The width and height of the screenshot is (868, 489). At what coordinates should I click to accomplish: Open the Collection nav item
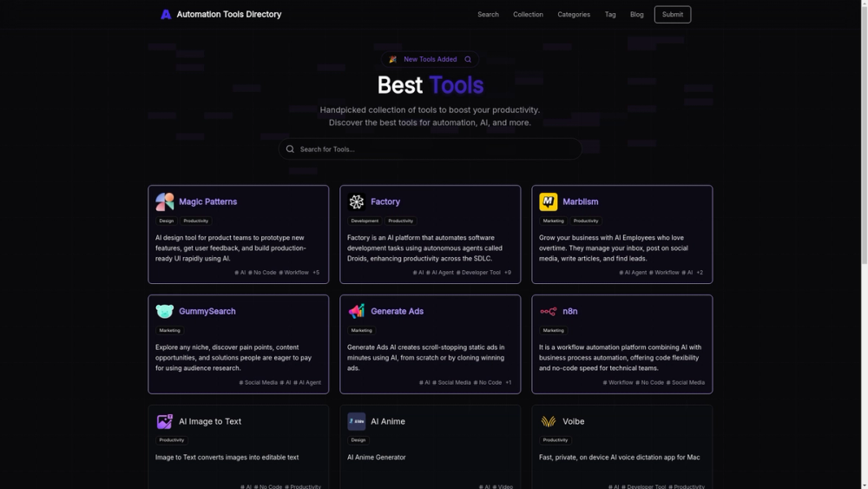(528, 15)
